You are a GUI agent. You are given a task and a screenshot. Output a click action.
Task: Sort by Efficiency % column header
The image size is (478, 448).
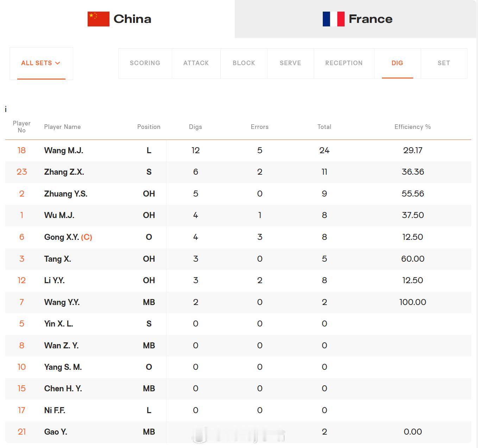(413, 127)
